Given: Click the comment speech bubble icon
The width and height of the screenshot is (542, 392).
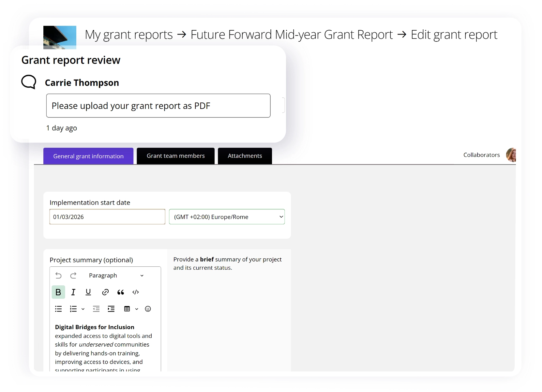Looking at the screenshot, I should pyautogui.click(x=29, y=82).
